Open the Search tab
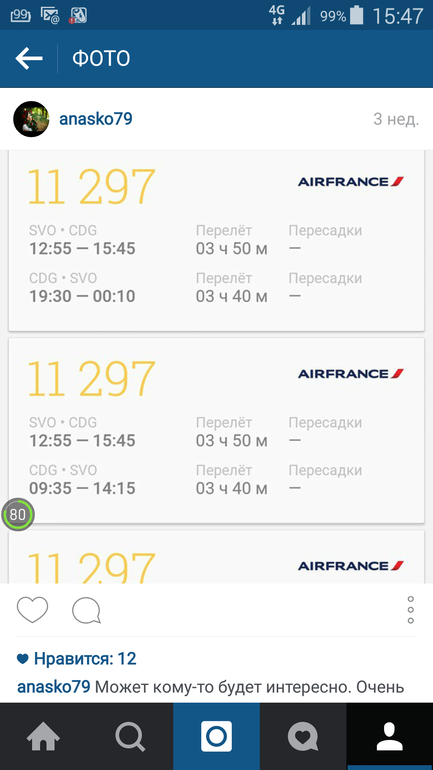 [130, 736]
